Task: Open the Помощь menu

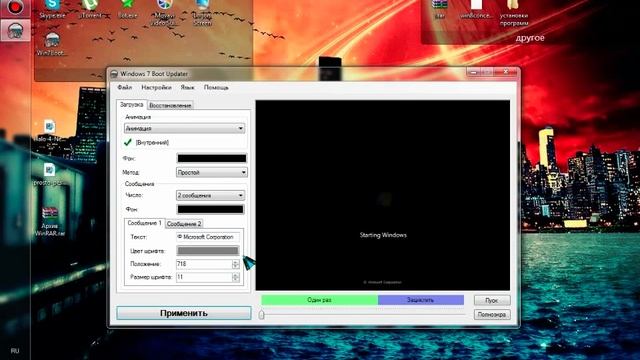Action: pyautogui.click(x=216, y=87)
